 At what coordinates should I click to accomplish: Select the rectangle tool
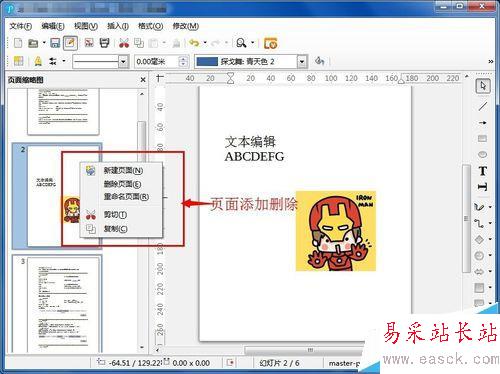coord(482,138)
